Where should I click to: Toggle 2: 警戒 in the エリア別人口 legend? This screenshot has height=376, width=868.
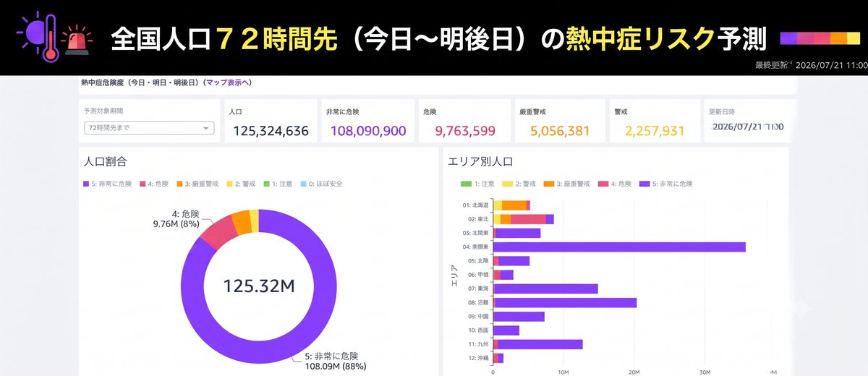point(521,184)
